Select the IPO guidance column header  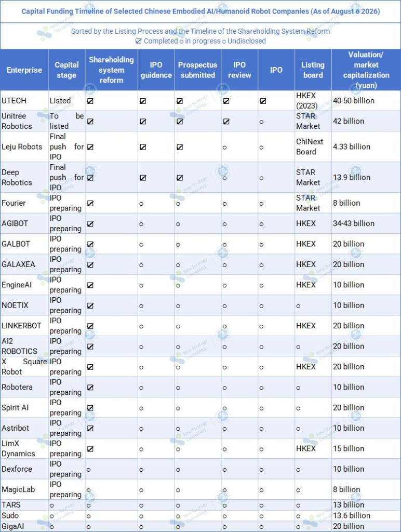pos(156,70)
